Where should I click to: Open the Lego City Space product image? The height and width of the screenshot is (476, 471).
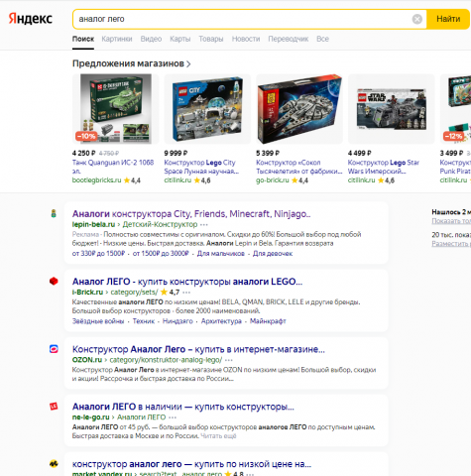tap(207, 109)
